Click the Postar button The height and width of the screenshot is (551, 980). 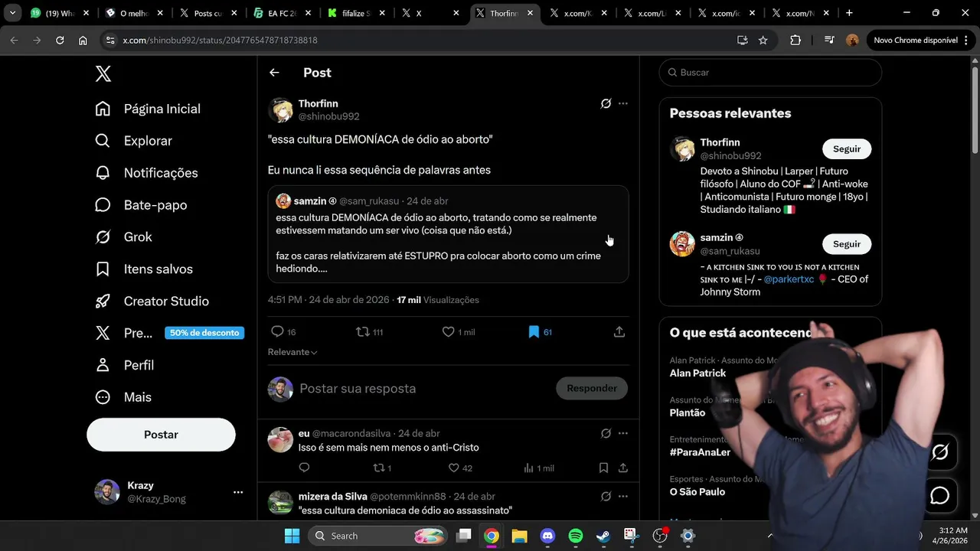(161, 435)
